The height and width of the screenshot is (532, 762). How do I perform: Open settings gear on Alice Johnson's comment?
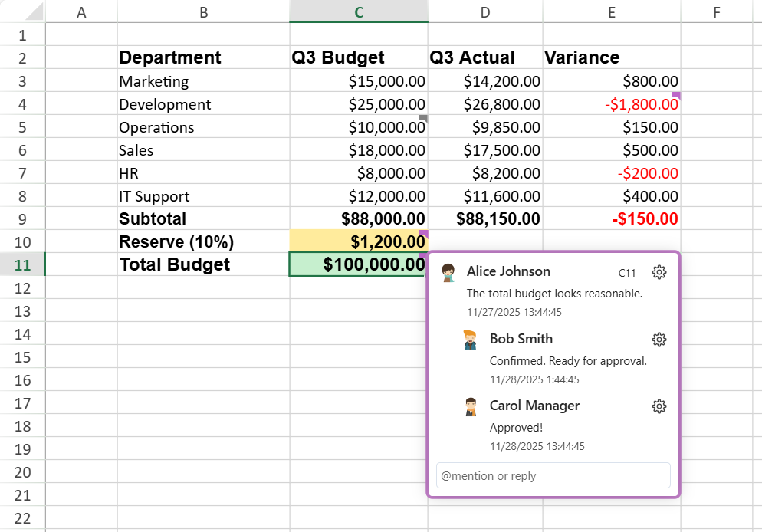coord(659,272)
